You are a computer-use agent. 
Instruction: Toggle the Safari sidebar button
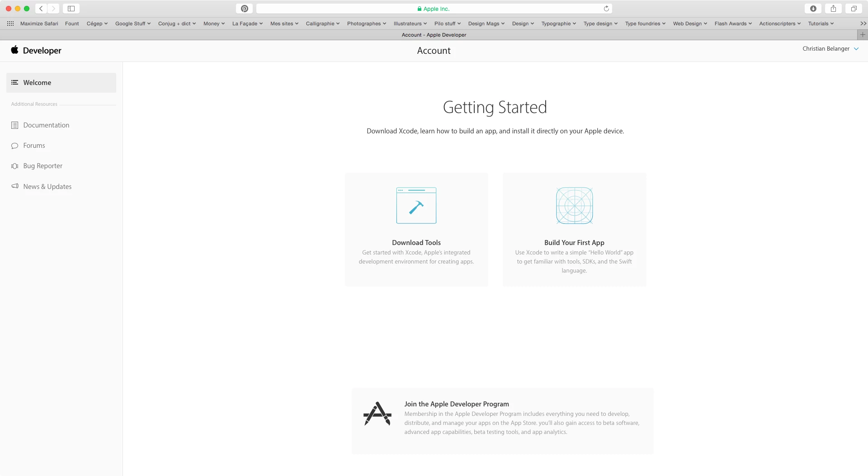(x=71, y=9)
